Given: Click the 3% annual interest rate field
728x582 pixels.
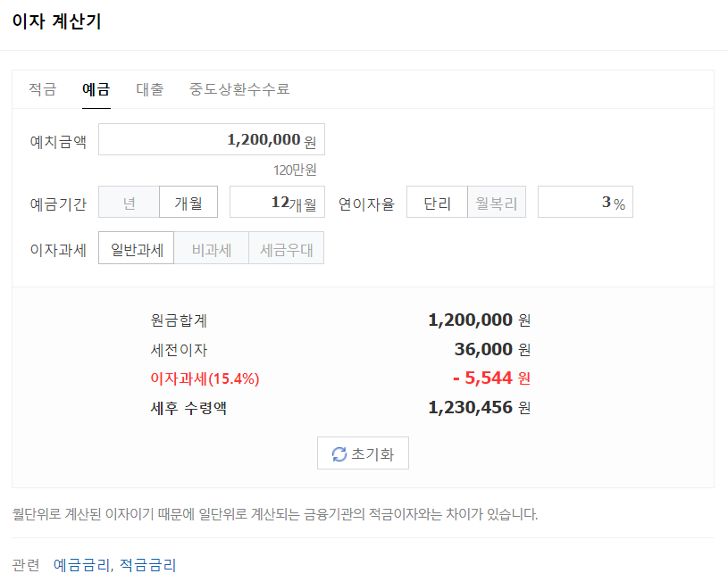Looking at the screenshot, I should pos(585,202).
